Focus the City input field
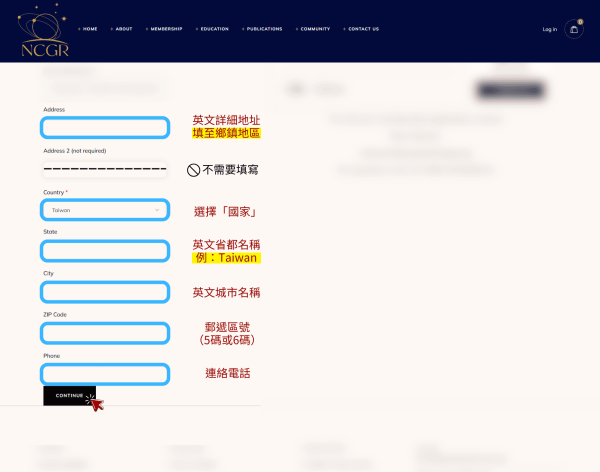Screen dimensions: 600x472 (x=105, y=292)
